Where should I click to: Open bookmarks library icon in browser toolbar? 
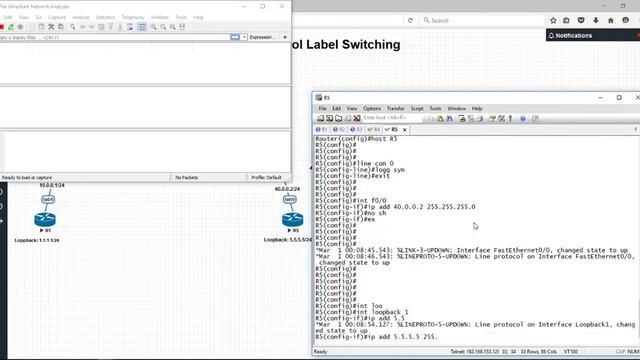coord(567,20)
